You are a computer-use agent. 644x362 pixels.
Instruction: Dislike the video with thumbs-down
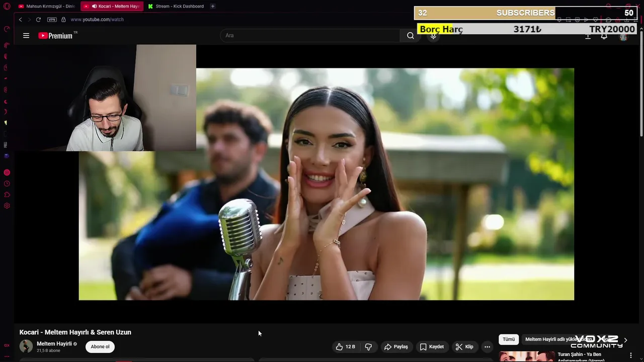pyautogui.click(x=369, y=347)
